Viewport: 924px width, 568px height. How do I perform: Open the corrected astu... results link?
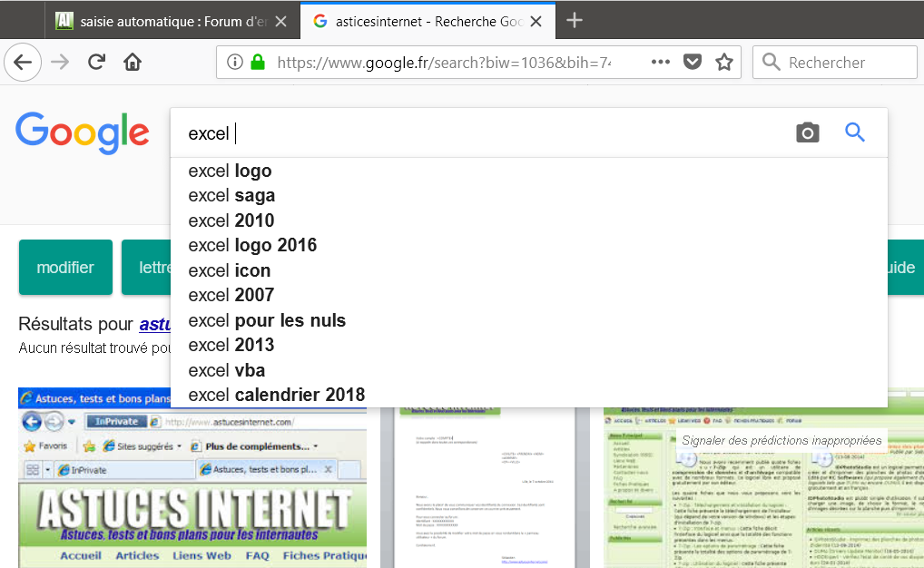coord(154,324)
